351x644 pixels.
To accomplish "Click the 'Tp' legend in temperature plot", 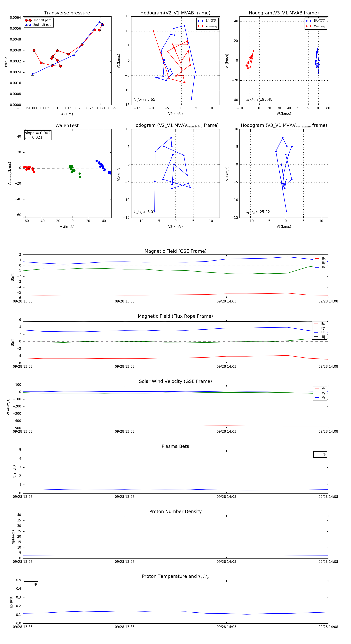I will click(31, 584).
